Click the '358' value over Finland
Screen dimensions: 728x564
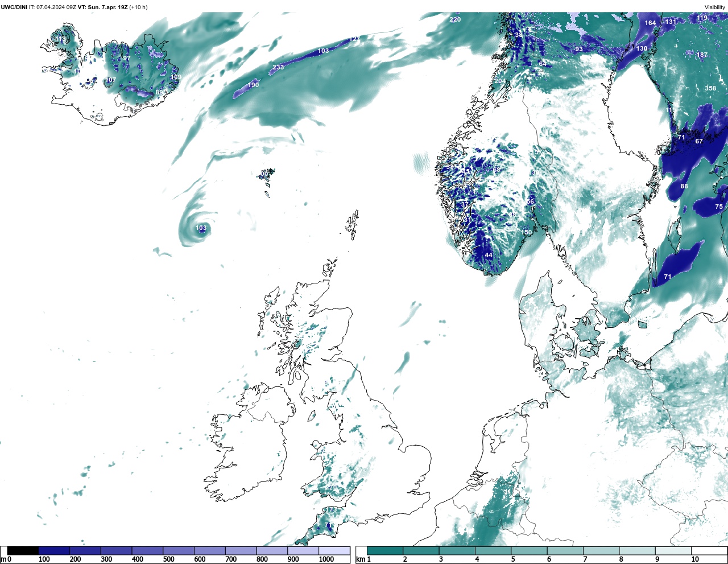coord(710,88)
